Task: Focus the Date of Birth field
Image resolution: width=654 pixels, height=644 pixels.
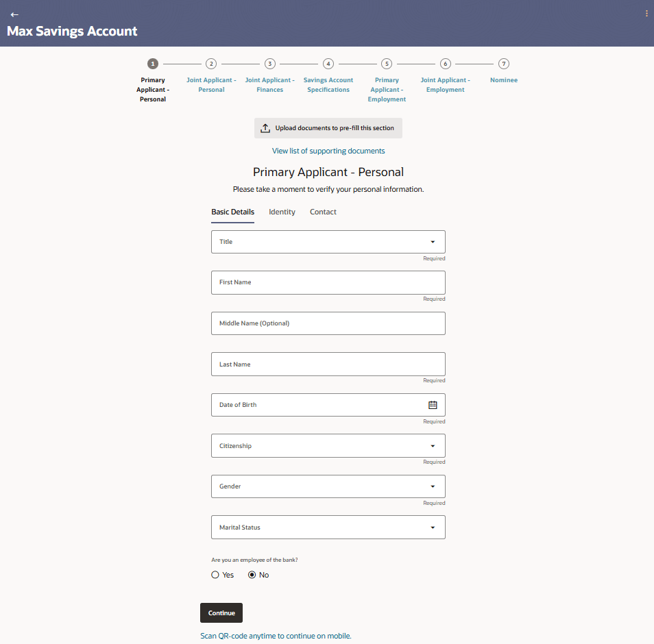Action: pos(328,405)
